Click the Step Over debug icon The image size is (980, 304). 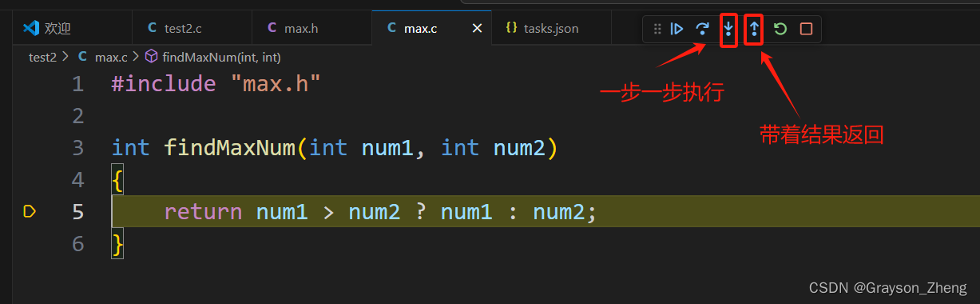coord(702,29)
